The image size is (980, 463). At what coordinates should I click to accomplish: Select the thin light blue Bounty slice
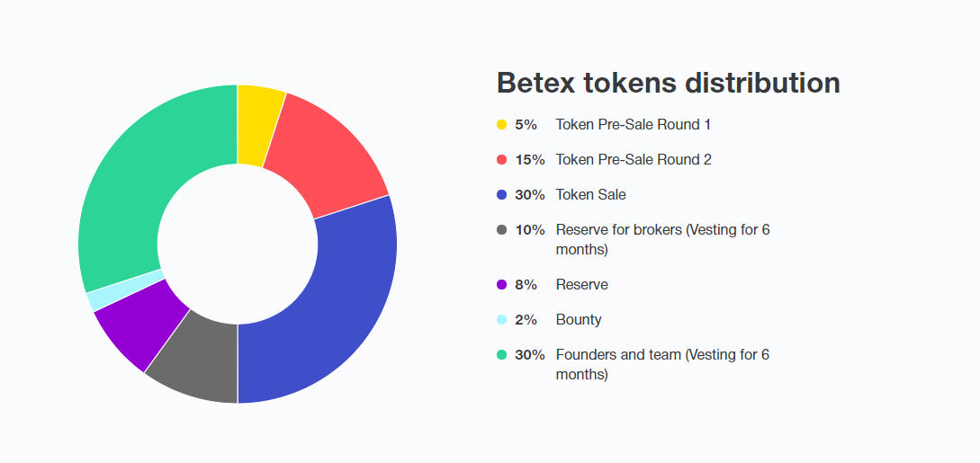tap(124, 289)
